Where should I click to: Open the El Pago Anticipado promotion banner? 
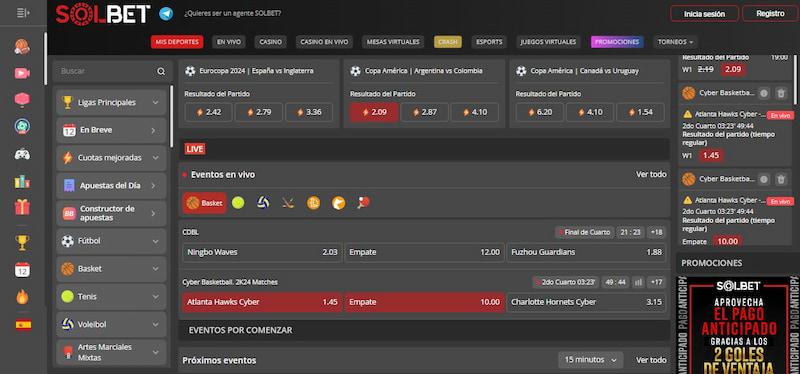tap(738, 325)
